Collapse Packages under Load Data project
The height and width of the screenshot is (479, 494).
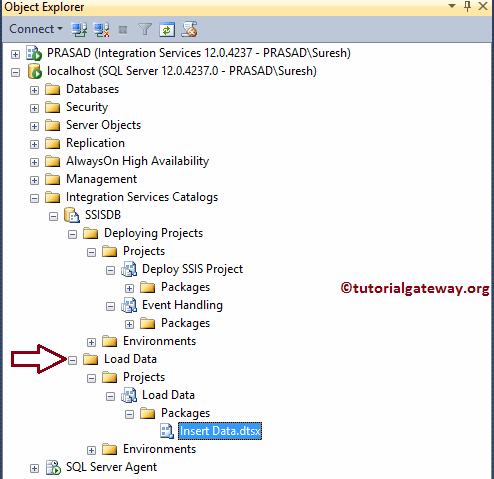click(x=129, y=414)
